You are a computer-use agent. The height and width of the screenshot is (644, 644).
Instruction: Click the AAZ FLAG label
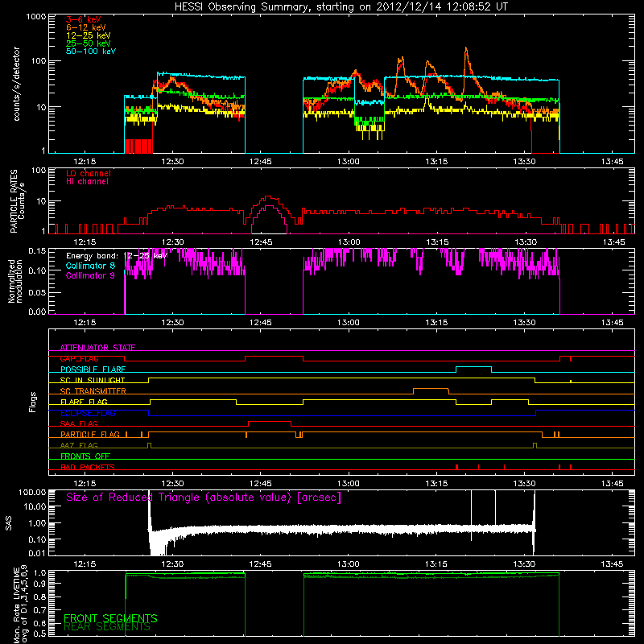[79, 446]
